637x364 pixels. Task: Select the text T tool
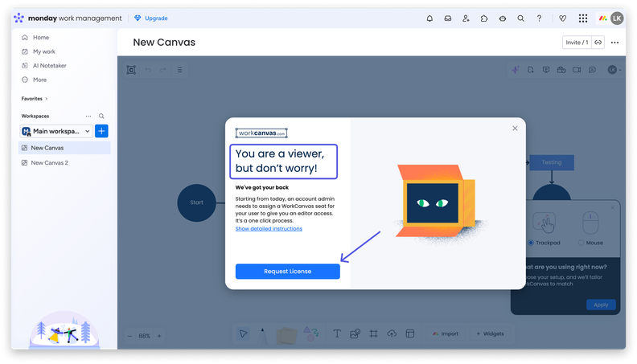(x=337, y=333)
